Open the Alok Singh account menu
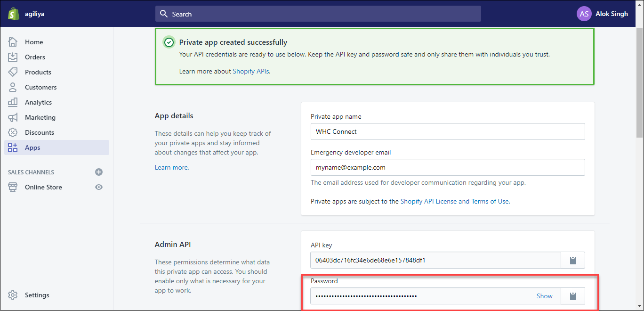644x311 pixels. [612, 14]
